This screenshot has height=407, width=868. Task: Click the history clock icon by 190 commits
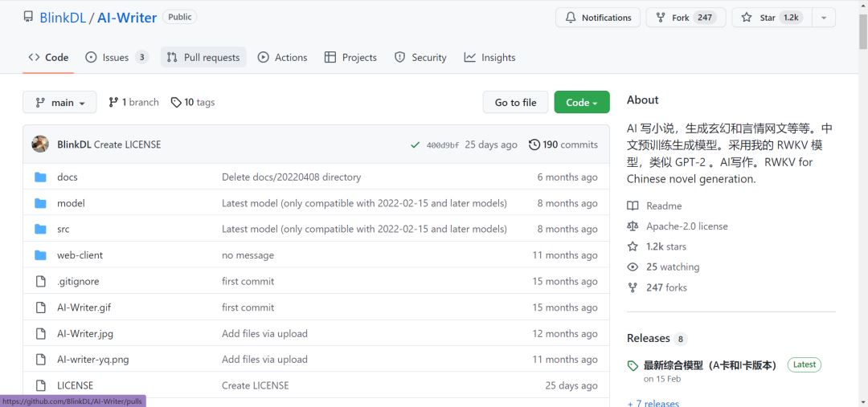(534, 144)
